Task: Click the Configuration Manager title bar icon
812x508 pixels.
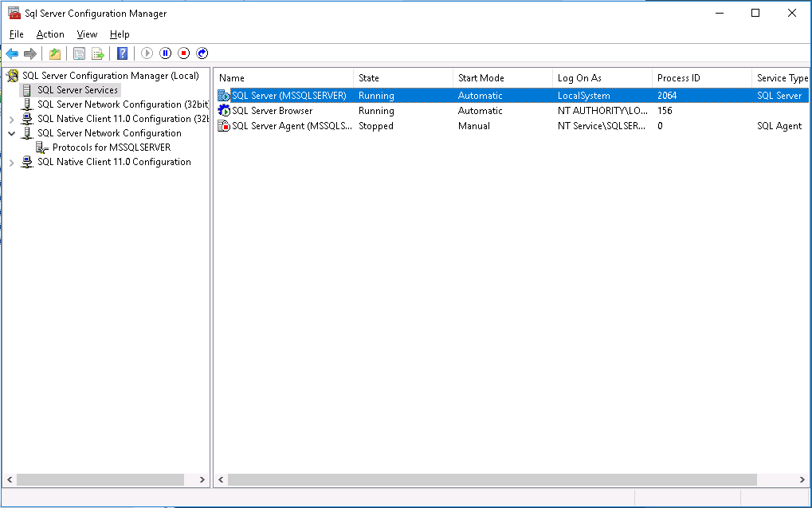Action: tap(14, 13)
